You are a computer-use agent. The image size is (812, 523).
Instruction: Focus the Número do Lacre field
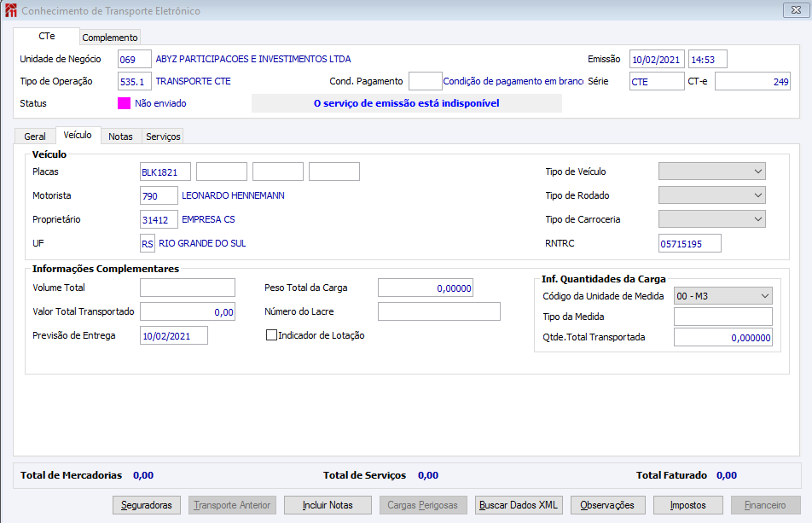pos(439,311)
